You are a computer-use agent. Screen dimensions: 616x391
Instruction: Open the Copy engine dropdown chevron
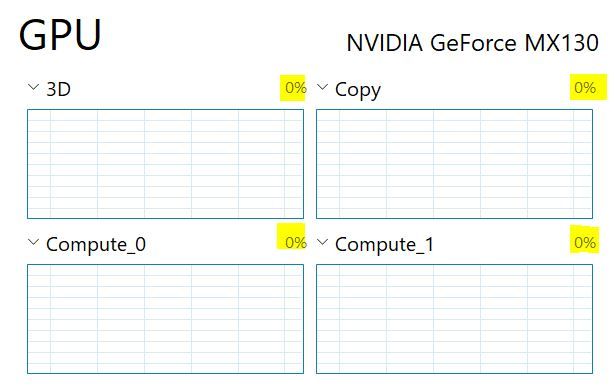point(323,87)
